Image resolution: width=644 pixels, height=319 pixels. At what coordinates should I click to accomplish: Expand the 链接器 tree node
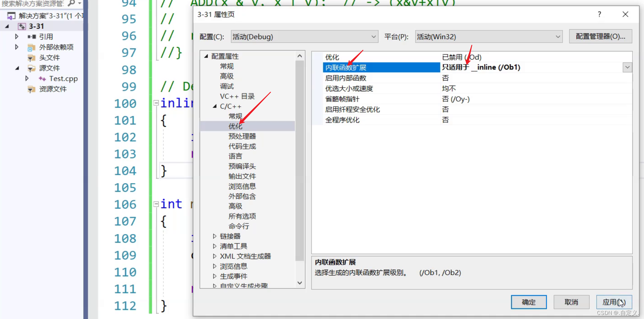click(215, 236)
